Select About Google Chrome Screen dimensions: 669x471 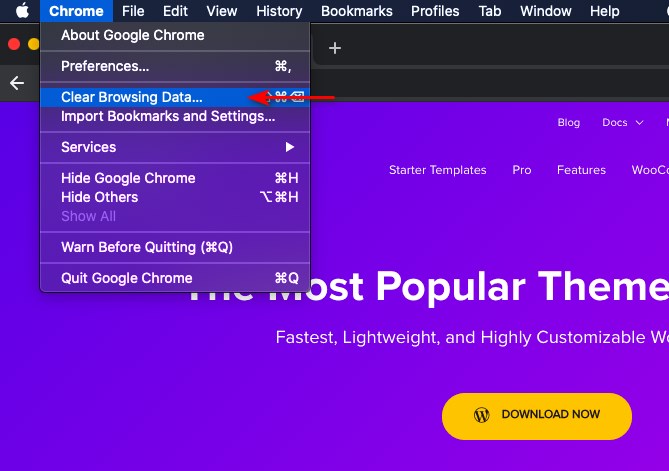175,35
